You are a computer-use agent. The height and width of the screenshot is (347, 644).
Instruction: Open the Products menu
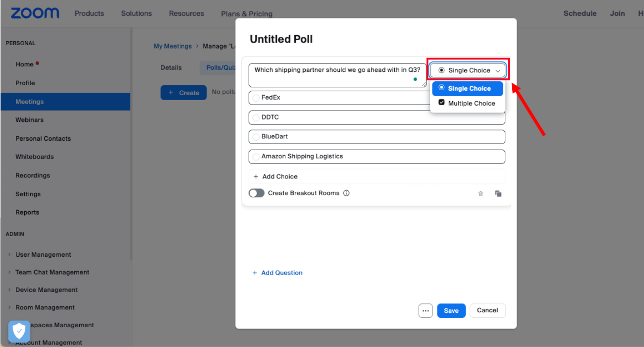pyautogui.click(x=89, y=13)
